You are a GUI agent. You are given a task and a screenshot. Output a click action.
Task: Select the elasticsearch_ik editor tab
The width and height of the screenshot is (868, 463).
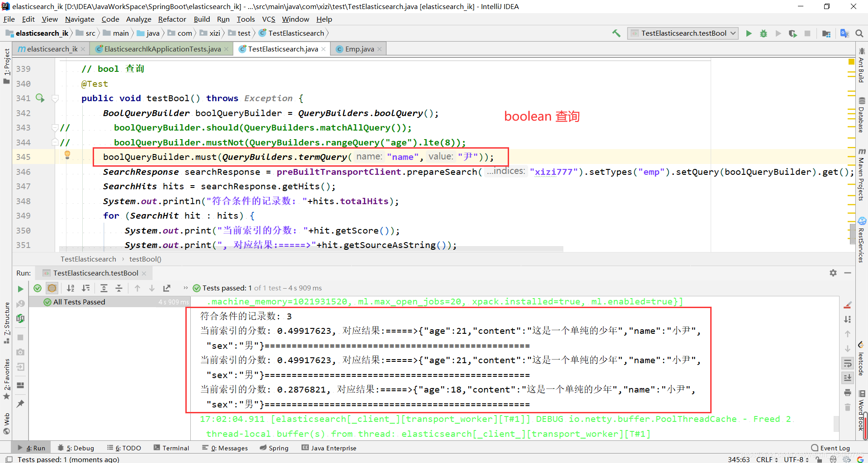tap(52, 49)
